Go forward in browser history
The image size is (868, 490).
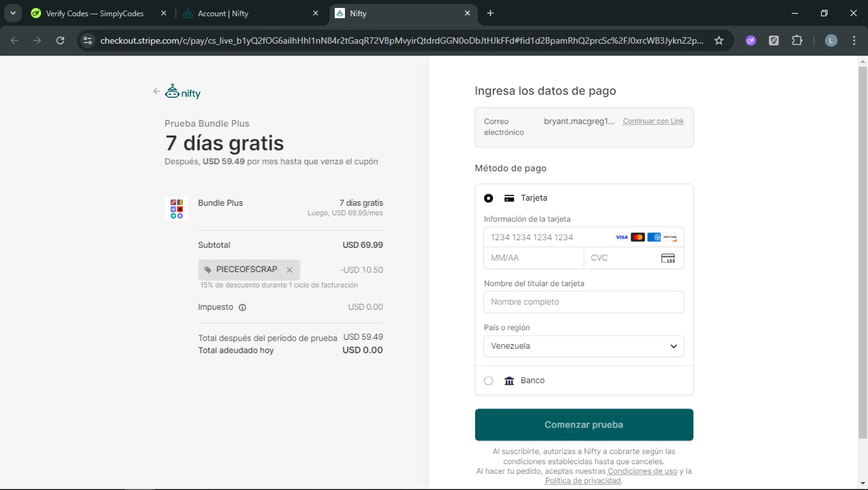click(x=37, y=40)
